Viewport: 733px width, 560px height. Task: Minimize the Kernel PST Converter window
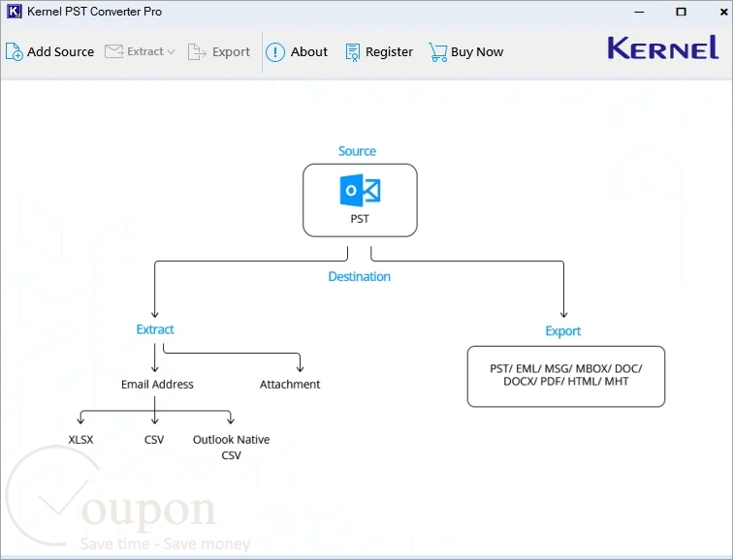(x=640, y=12)
